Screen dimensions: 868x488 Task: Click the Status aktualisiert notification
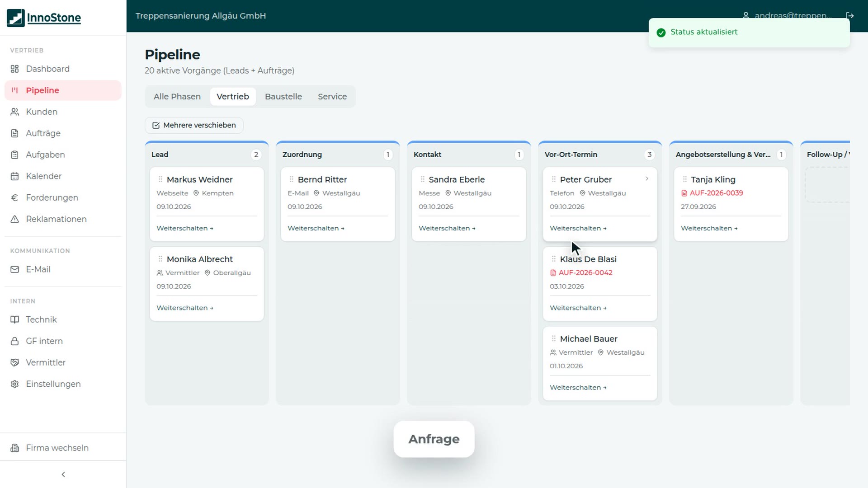pos(749,33)
